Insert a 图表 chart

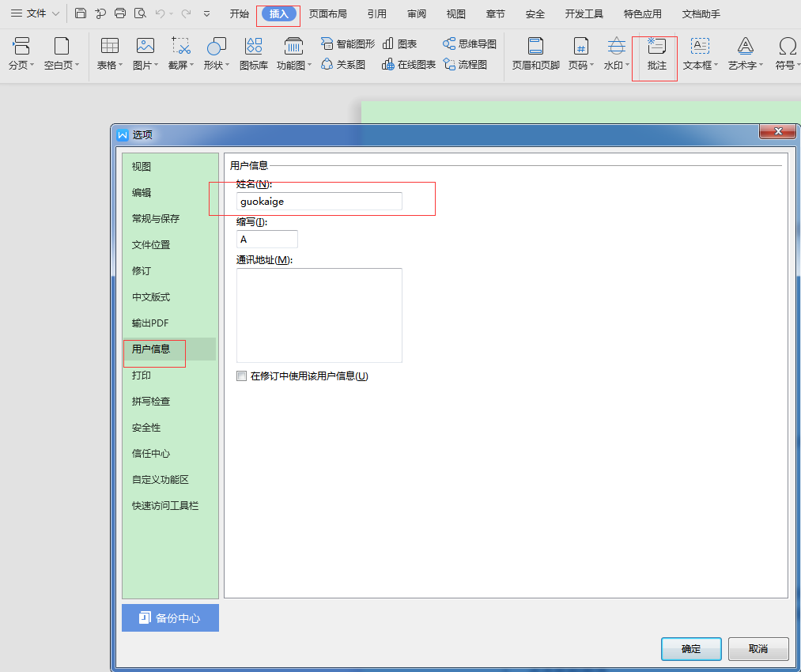399,44
